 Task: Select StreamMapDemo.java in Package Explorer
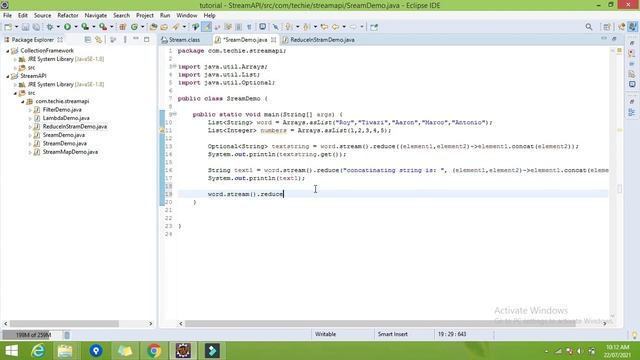point(70,152)
